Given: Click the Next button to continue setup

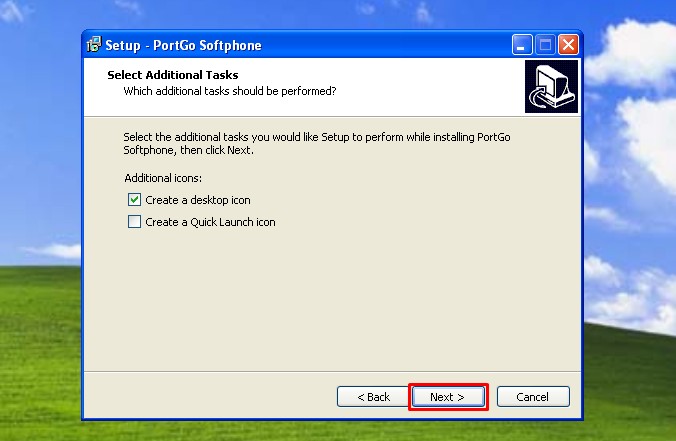Looking at the screenshot, I should (448, 397).
